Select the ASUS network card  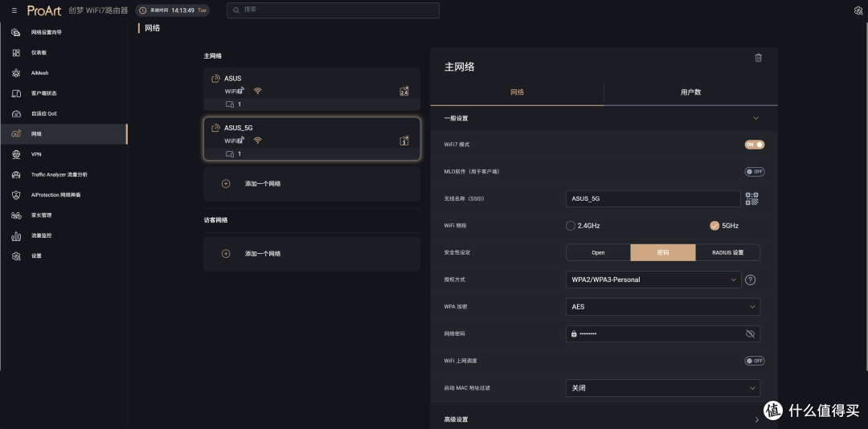pyautogui.click(x=312, y=89)
